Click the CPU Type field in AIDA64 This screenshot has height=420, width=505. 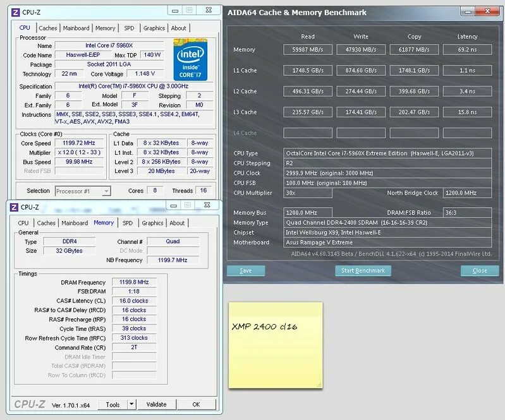pyautogui.click(x=387, y=153)
